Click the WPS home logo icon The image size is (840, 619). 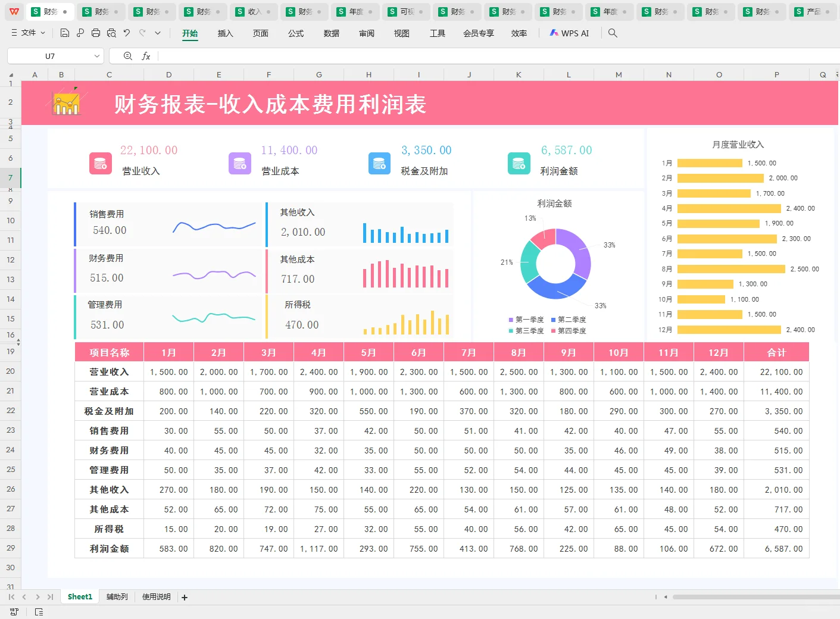(x=14, y=11)
